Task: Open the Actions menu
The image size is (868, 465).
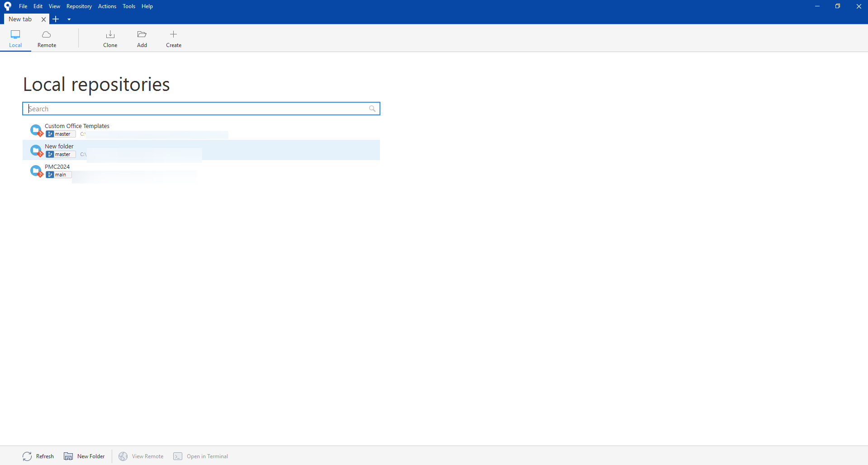Action: (107, 6)
